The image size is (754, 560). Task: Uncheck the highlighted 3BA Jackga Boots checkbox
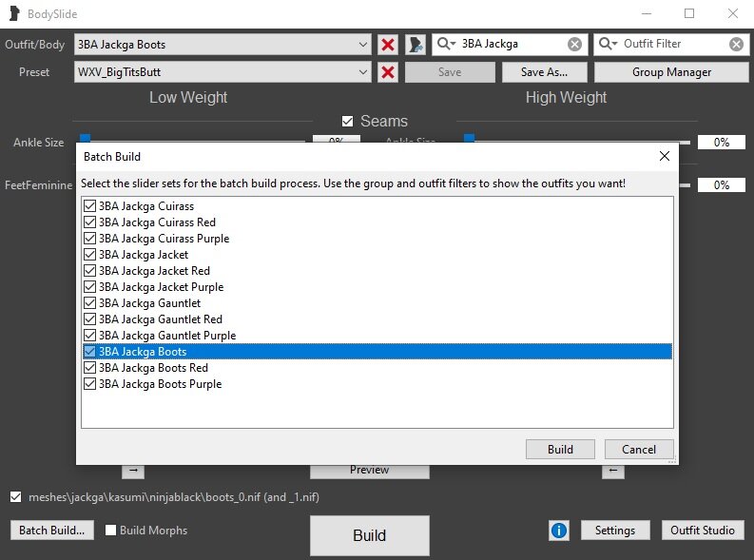click(90, 352)
